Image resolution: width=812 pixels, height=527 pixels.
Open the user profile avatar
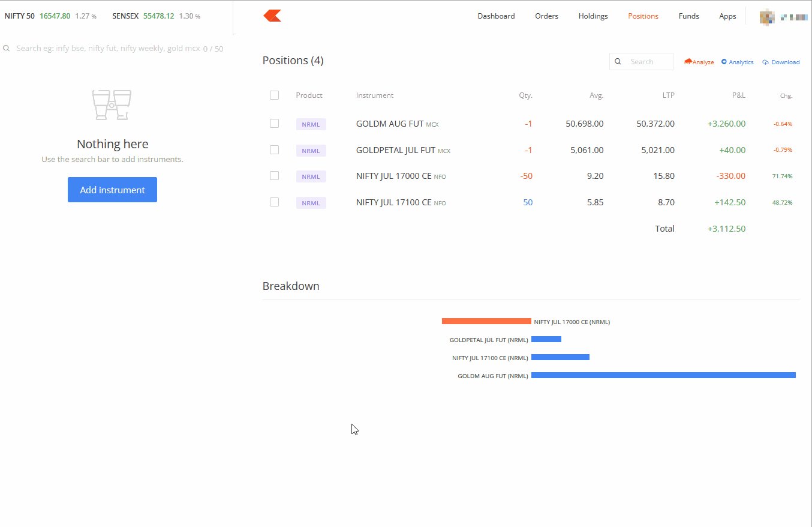pos(766,17)
